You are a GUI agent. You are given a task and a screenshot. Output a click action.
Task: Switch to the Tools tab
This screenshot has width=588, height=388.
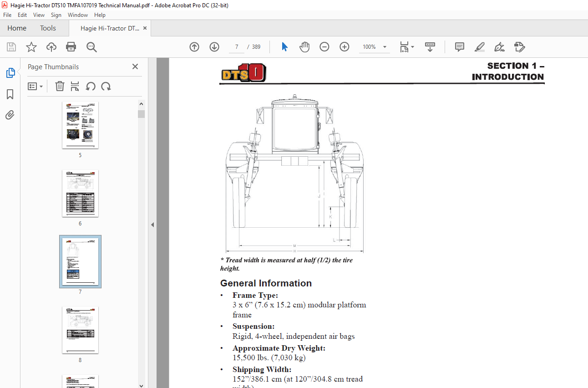[48, 28]
